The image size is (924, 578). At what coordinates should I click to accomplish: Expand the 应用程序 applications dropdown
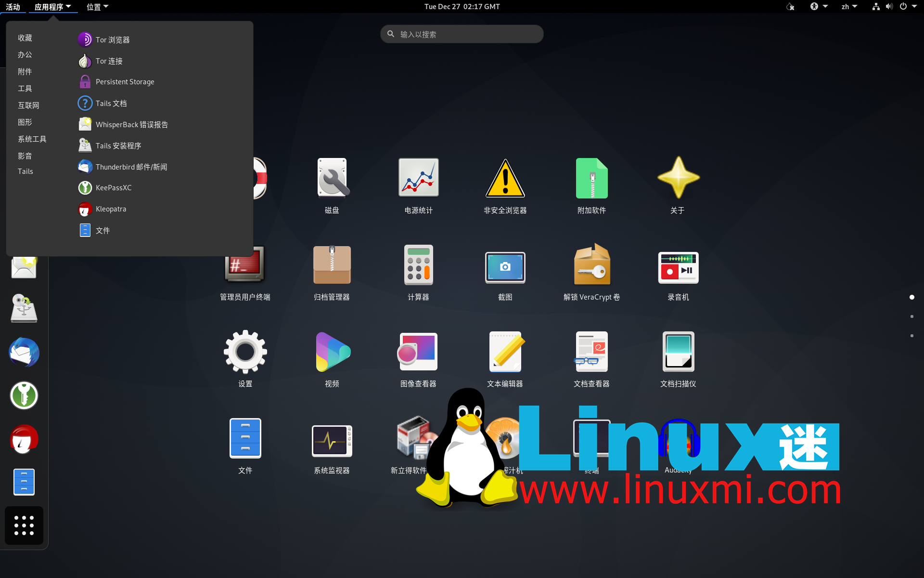coord(52,7)
